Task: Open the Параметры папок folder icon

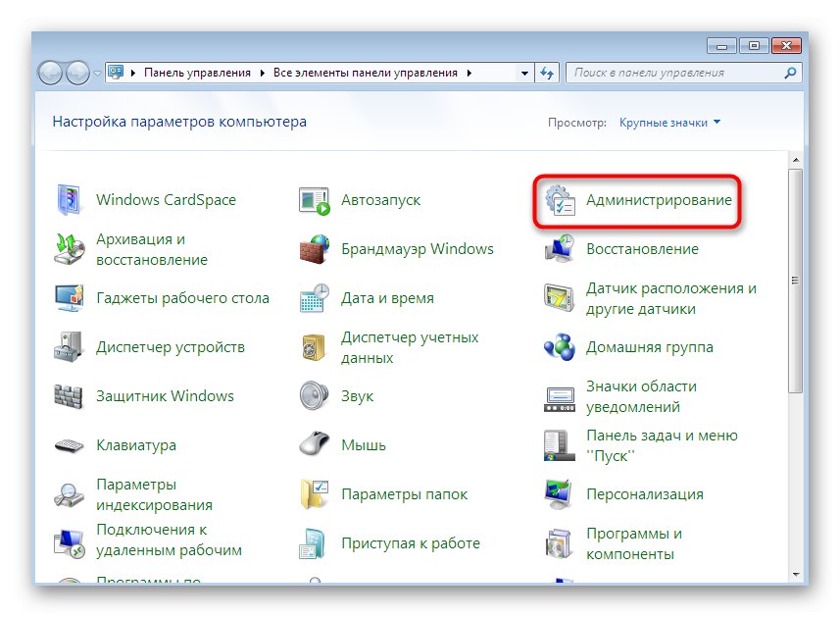Action: (314, 494)
